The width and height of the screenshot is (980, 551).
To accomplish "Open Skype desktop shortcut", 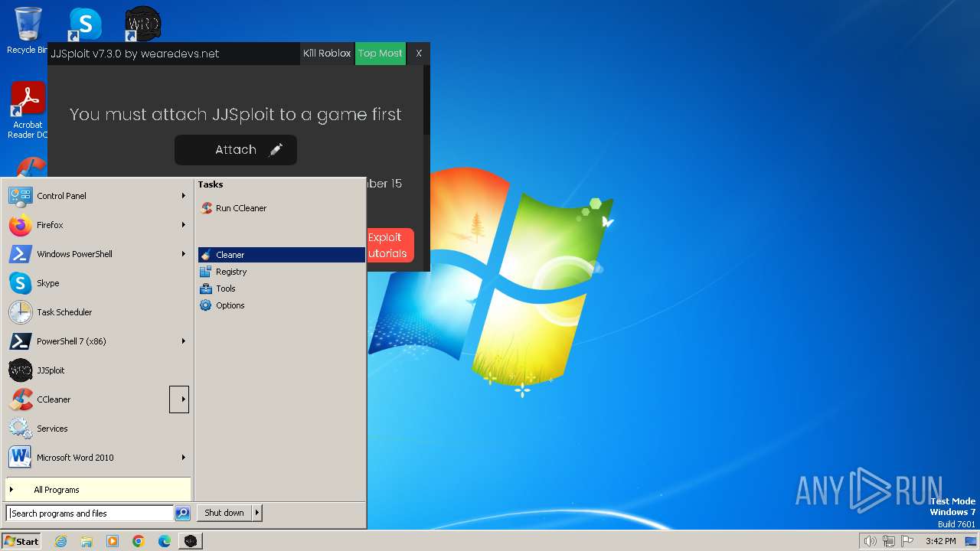I will tap(85, 24).
